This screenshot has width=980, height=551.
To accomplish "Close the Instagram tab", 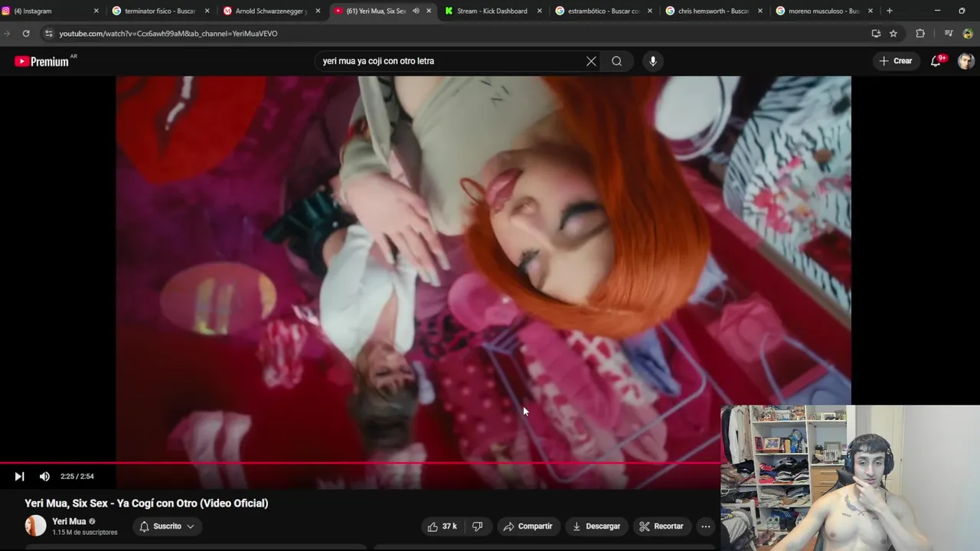I will coord(96,11).
